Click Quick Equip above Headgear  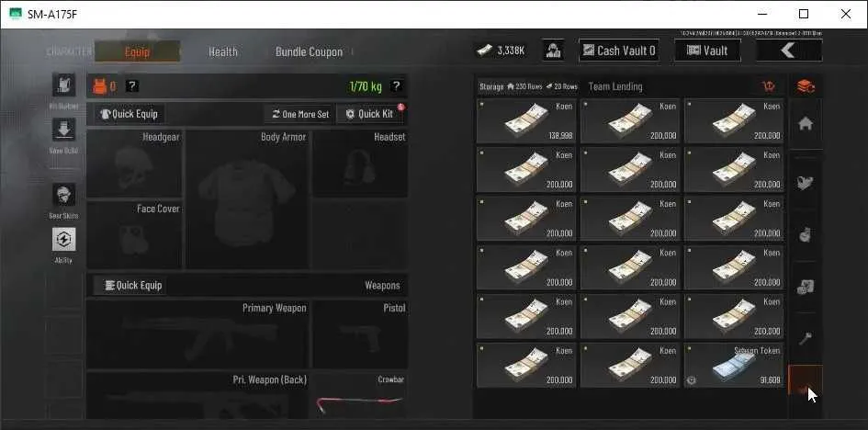click(129, 114)
